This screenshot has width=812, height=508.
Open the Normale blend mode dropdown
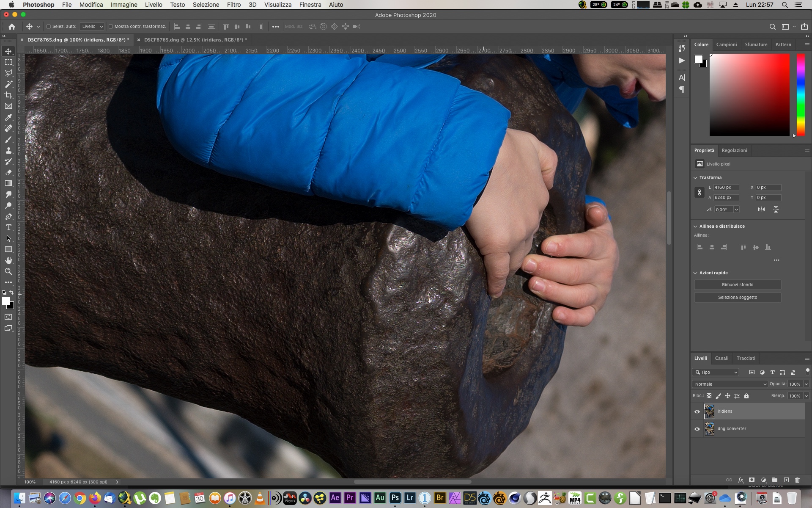[x=730, y=384]
